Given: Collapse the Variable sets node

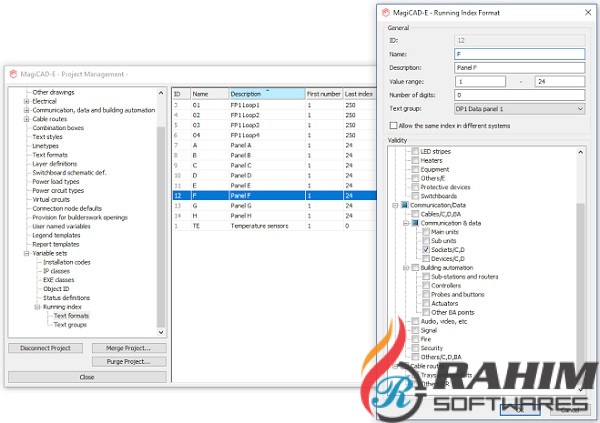Looking at the screenshot, I should pyautogui.click(x=26, y=253).
